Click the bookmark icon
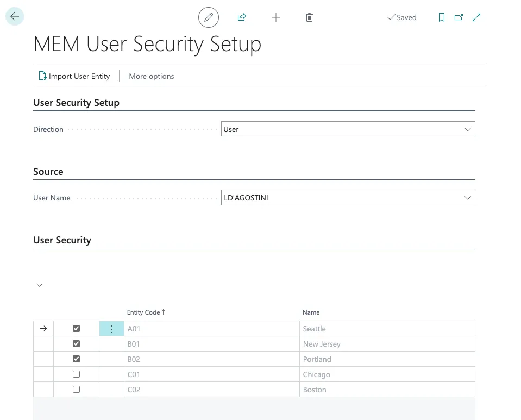Viewport: 521px width, 420px height. point(442,17)
